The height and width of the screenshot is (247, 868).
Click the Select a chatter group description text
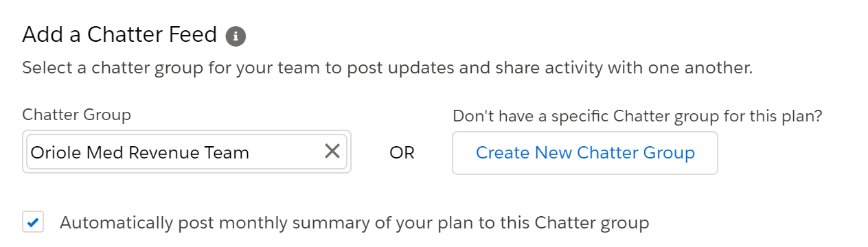click(387, 69)
